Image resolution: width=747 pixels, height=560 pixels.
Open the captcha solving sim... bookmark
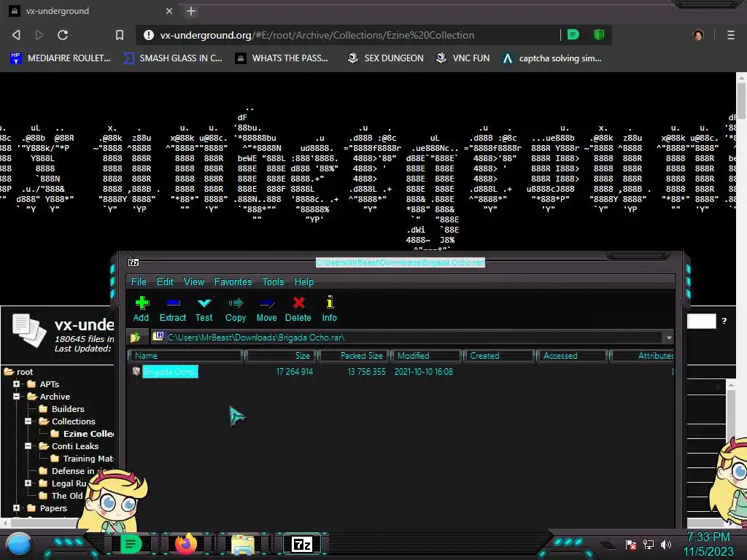pyautogui.click(x=553, y=58)
